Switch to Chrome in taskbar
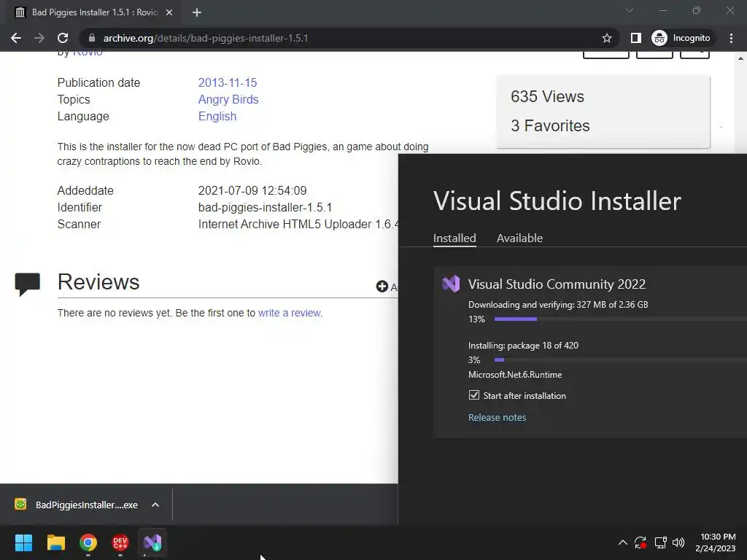The width and height of the screenshot is (747, 560). (x=88, y=542)
